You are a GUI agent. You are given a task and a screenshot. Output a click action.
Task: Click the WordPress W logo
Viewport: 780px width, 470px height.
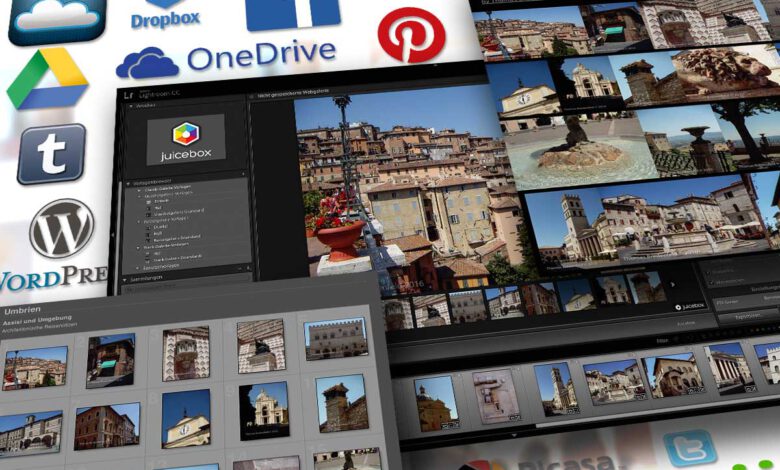tap(62, 228)
